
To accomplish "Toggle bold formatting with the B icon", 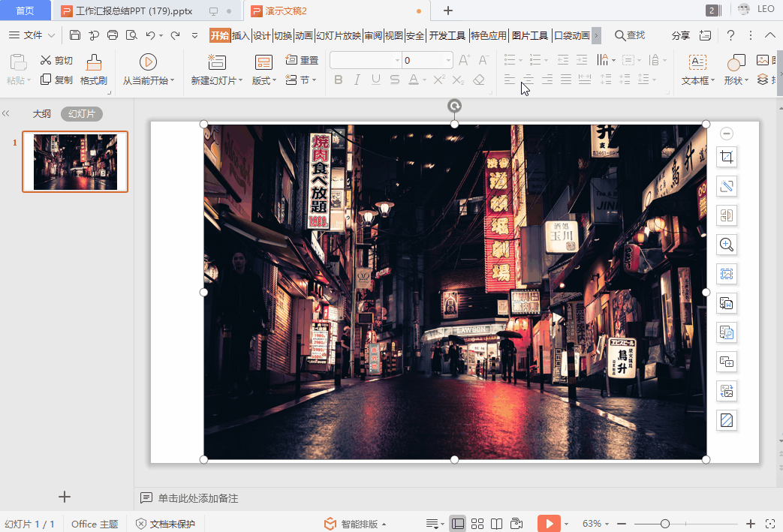I will [x=339, y=80].
